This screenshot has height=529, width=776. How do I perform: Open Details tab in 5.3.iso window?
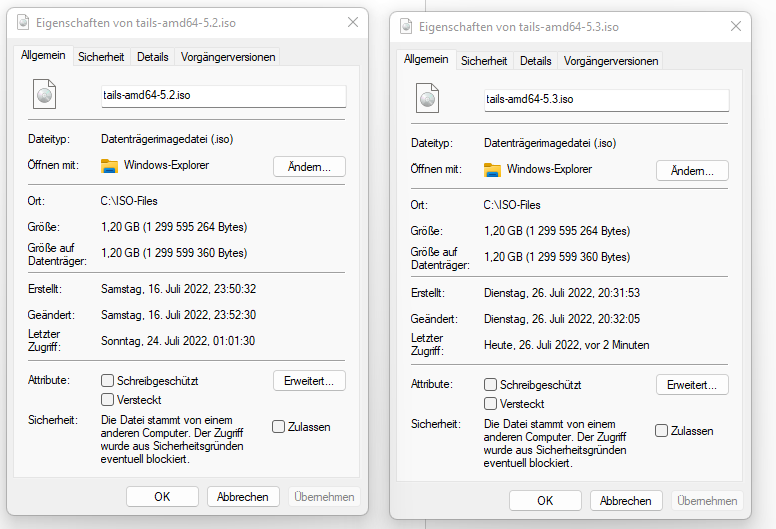tap(535, 61)
